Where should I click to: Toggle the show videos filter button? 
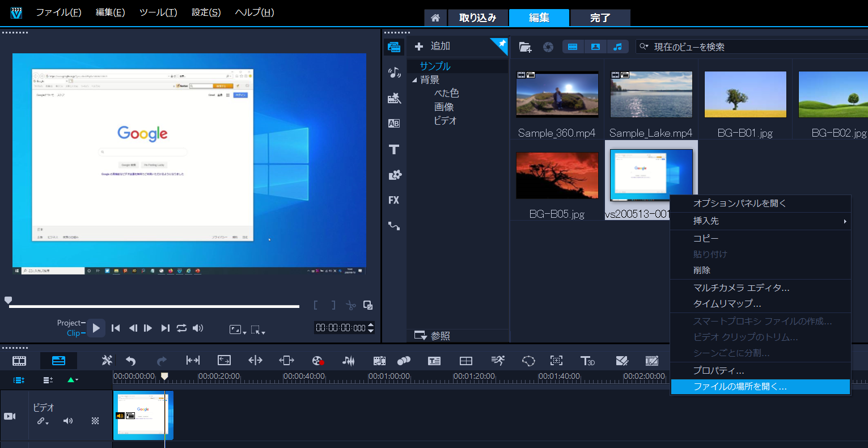(x=573, y=47)
